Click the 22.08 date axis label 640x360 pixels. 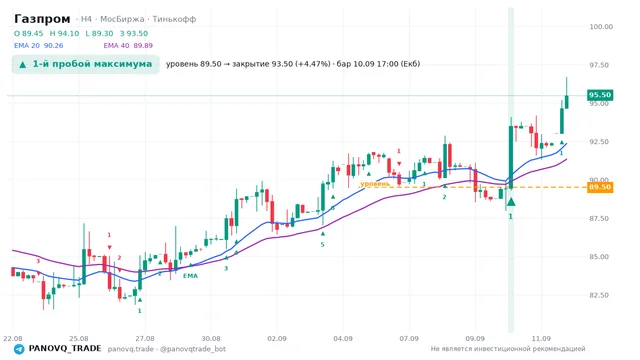[13, 339]
